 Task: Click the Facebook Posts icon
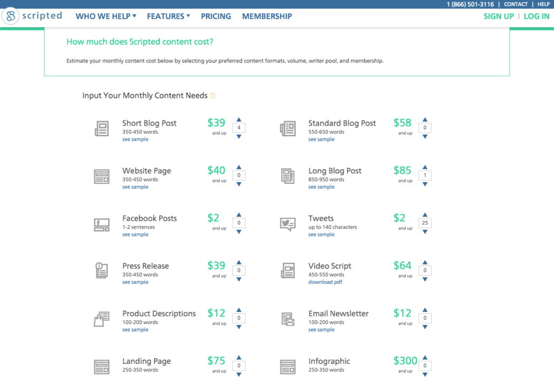pyautogui.click(x=102, y=224)
